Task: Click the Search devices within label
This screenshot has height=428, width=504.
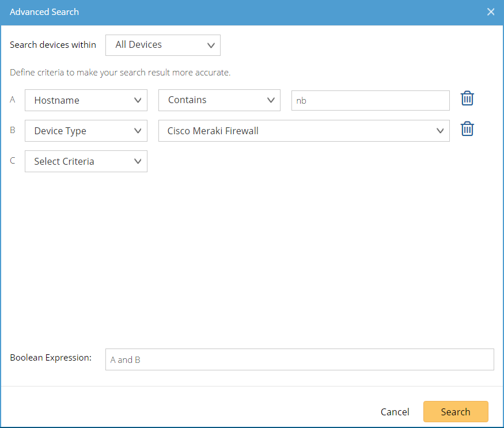Action: tap(53, 45)
